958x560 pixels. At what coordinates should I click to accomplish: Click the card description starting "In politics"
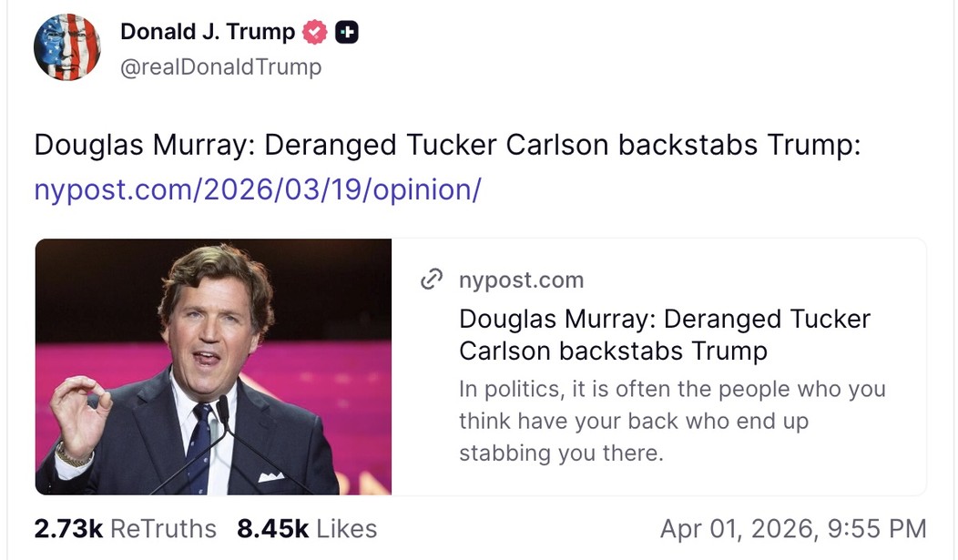point(672,421)
